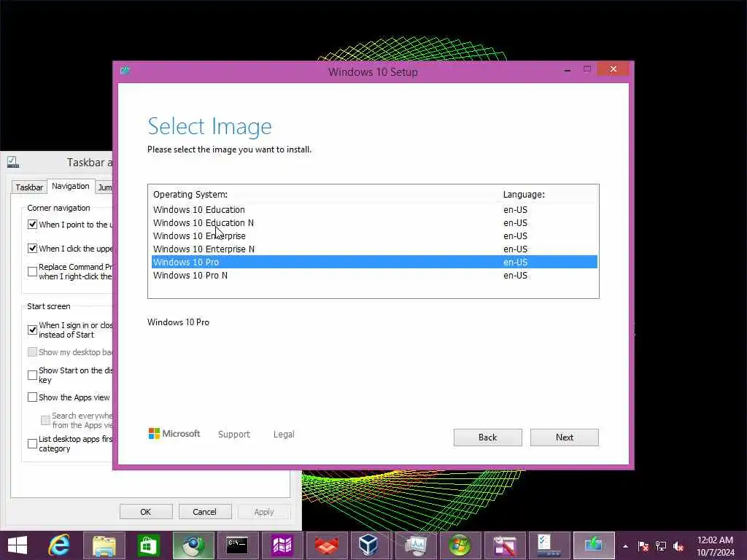Open the green Windows orb taskbar icon
This screenshot has height=560, width=747.
pos(460,545)
